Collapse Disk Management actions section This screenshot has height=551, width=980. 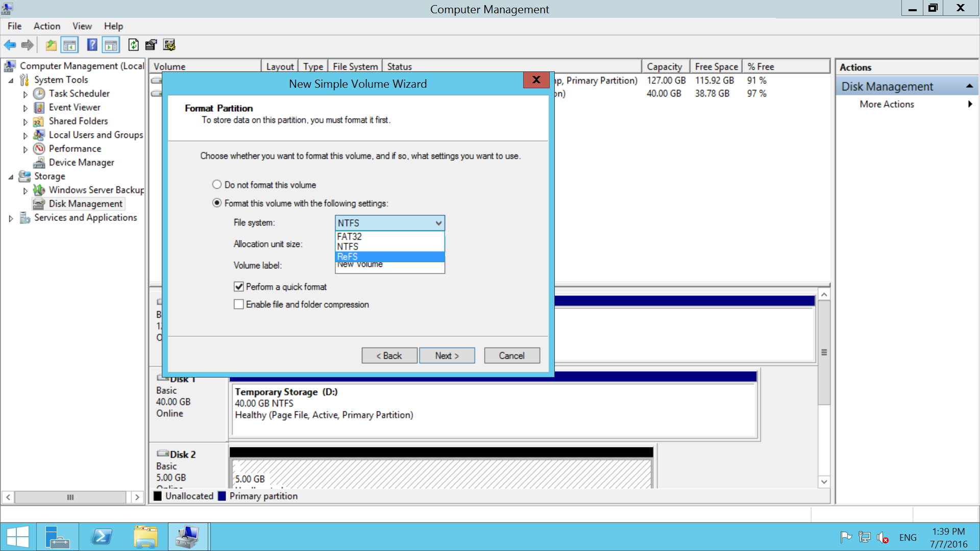click(x=969, y=86)
